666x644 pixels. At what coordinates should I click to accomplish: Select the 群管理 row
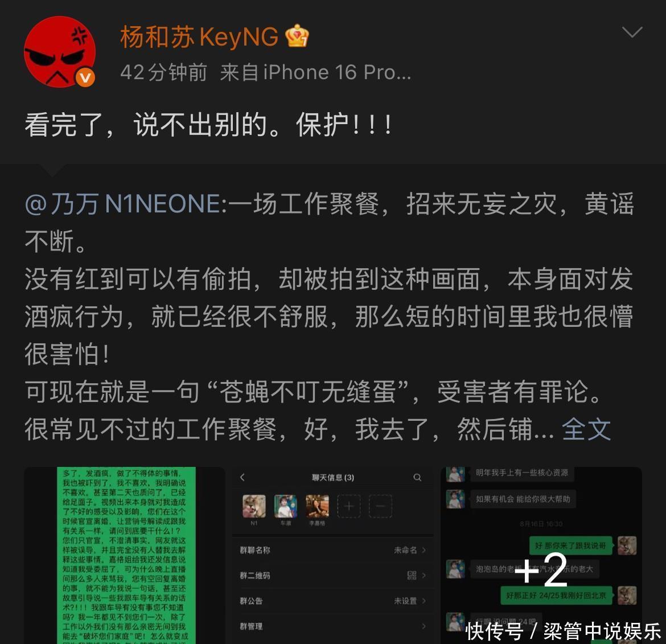[333, 626]
